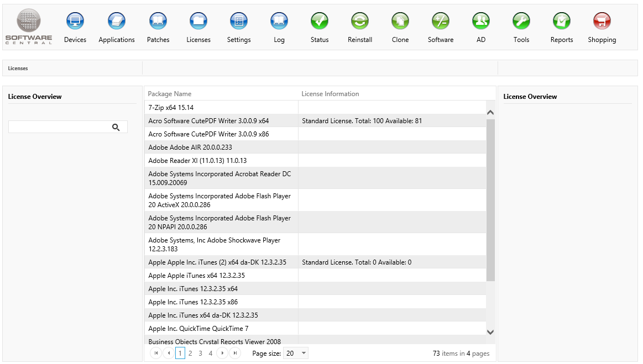This screenshot has height=364, width=643.
Task: Click the scrollbar down arrow in list
Action: click(490, 332)
